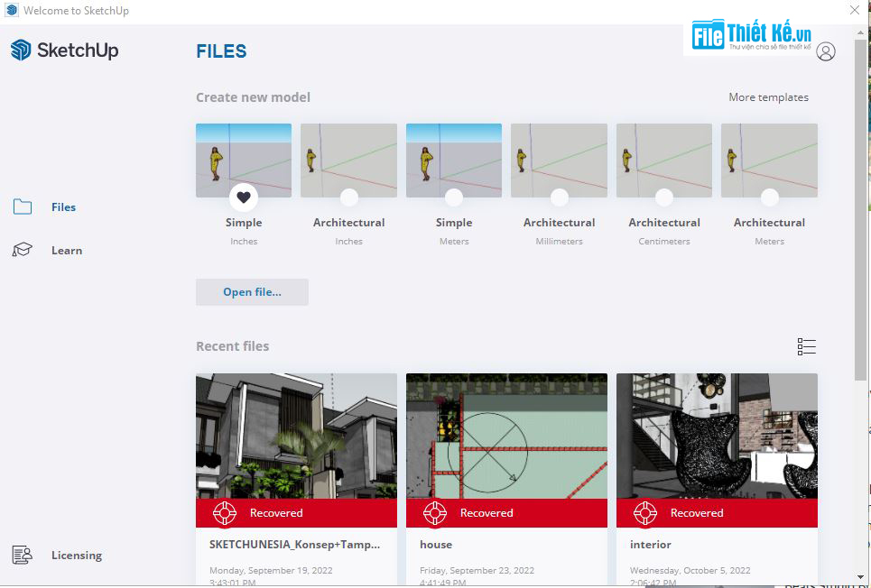Set Simple Meters as default template
Viewport: 871px width, 588px height.
[x=454, y=198]
